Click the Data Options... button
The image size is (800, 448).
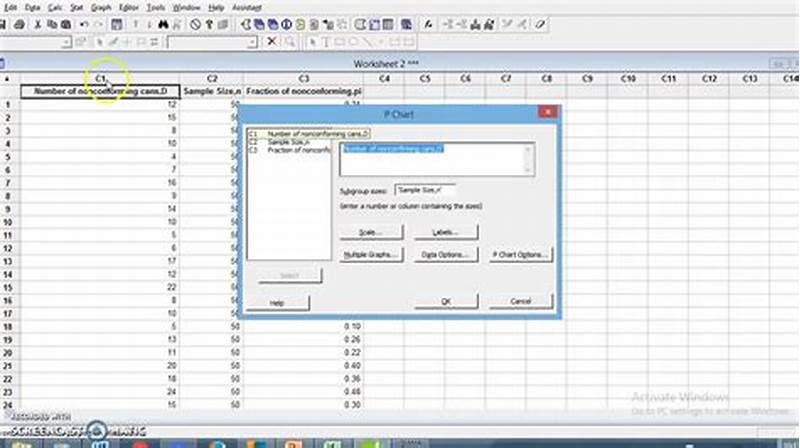pos(445,255)
